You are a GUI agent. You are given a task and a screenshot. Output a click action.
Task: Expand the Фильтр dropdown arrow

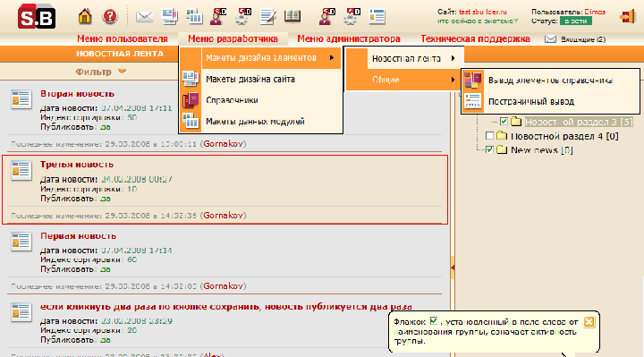click(122, 72)
